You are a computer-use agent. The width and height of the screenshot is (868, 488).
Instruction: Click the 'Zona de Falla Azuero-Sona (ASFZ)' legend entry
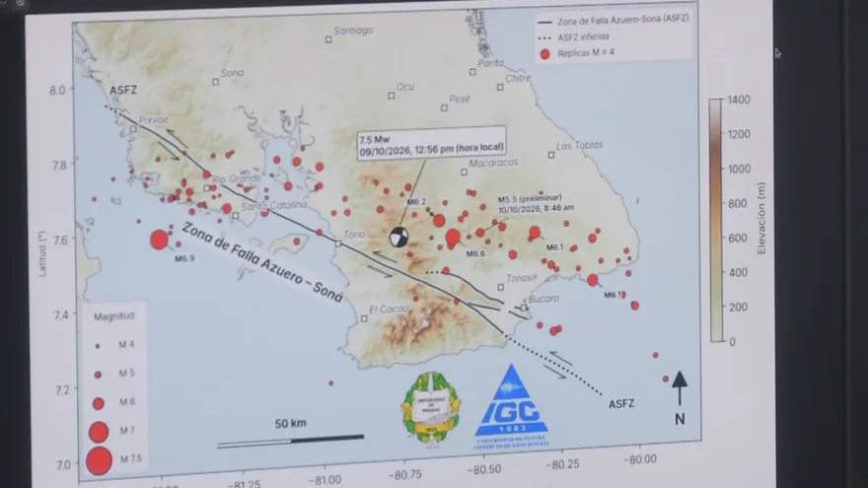coord(623,21)
